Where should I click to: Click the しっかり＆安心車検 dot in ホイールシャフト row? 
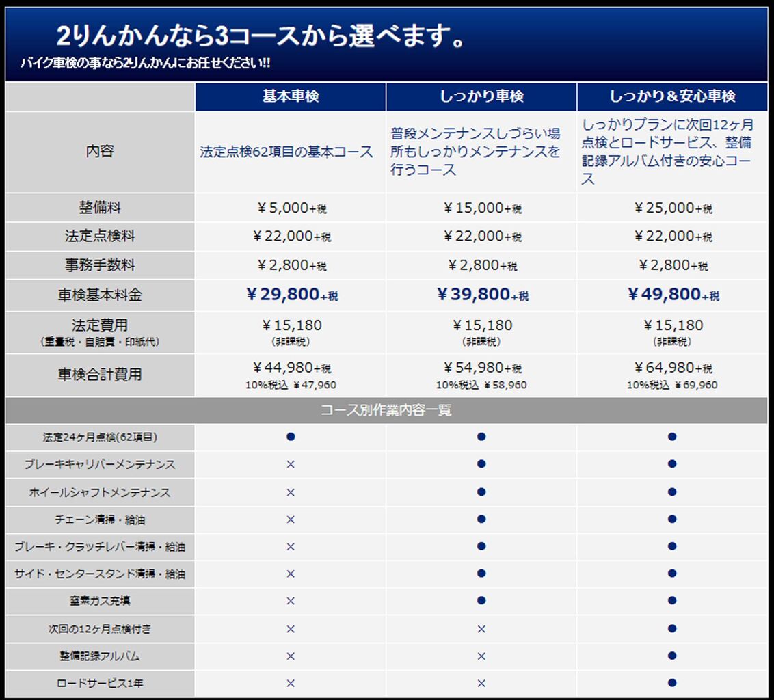pos(672,492)
